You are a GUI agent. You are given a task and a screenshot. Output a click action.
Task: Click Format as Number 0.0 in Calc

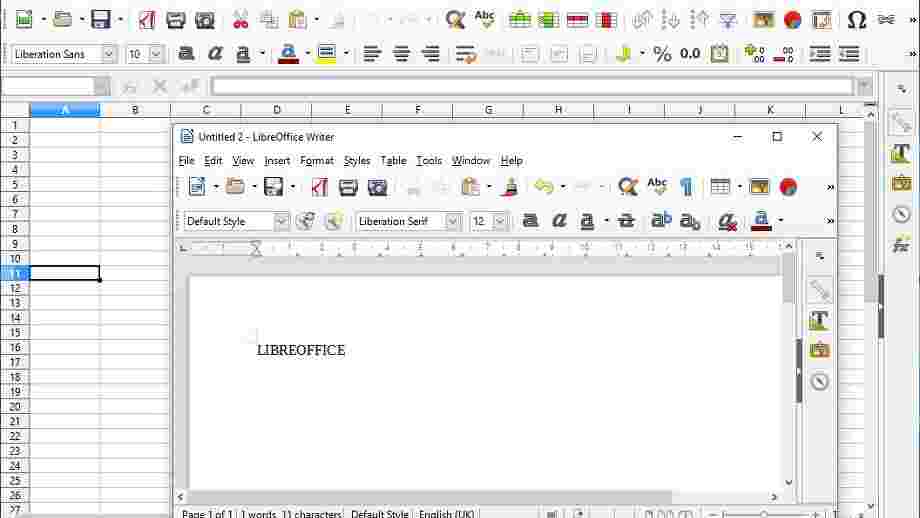coord(690,54)
